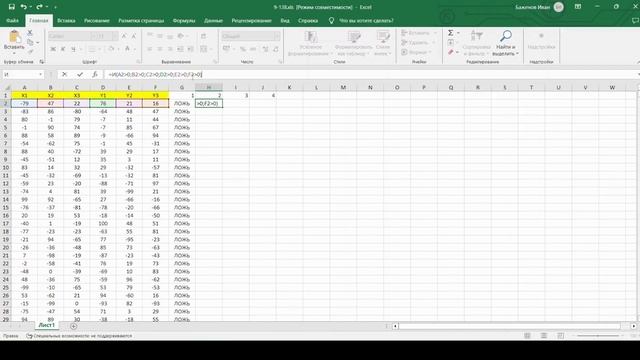640x360 pixels.
Task: Click the Format Painter brush icon
Action: pyautogui.click(x=30, y=51)
